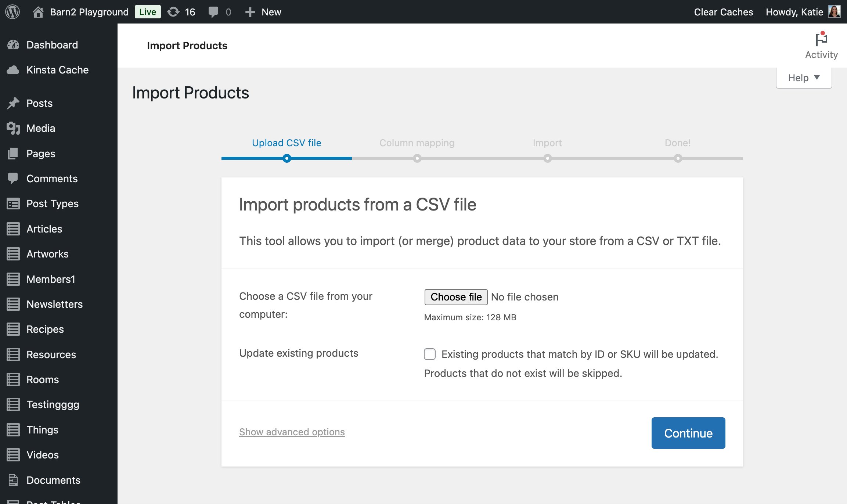Image resolution: width=847 pixels, height=504 pixels.
Task: Click the Continue button
Action: (688, 433)
